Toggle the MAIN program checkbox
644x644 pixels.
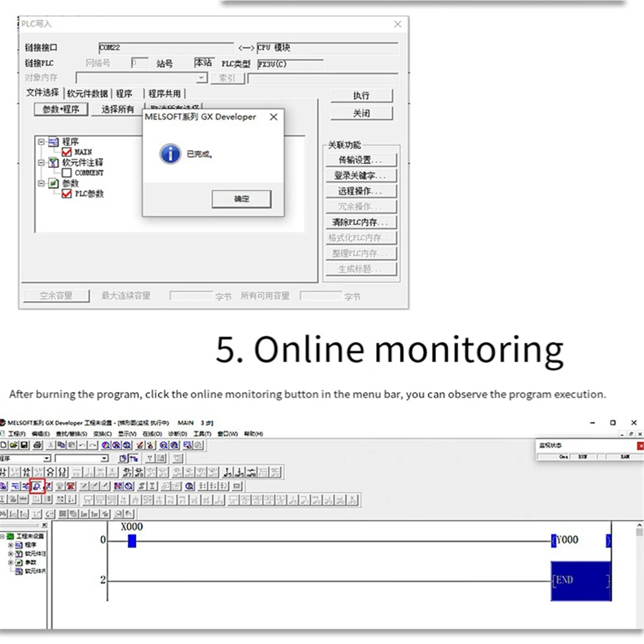point(67,152)
